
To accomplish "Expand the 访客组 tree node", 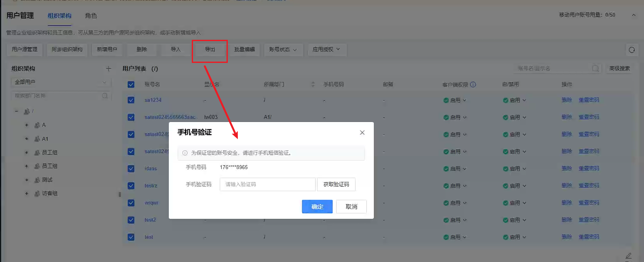I will point(26,194).
